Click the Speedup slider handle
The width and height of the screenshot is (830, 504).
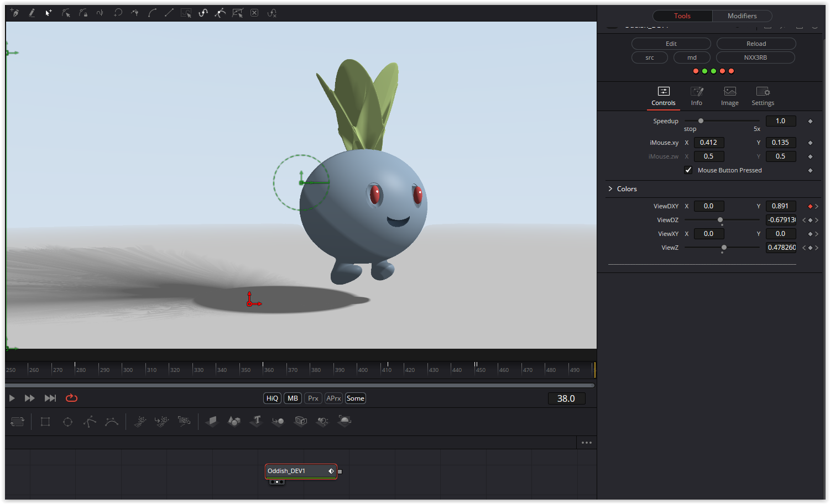click(701, 120)
